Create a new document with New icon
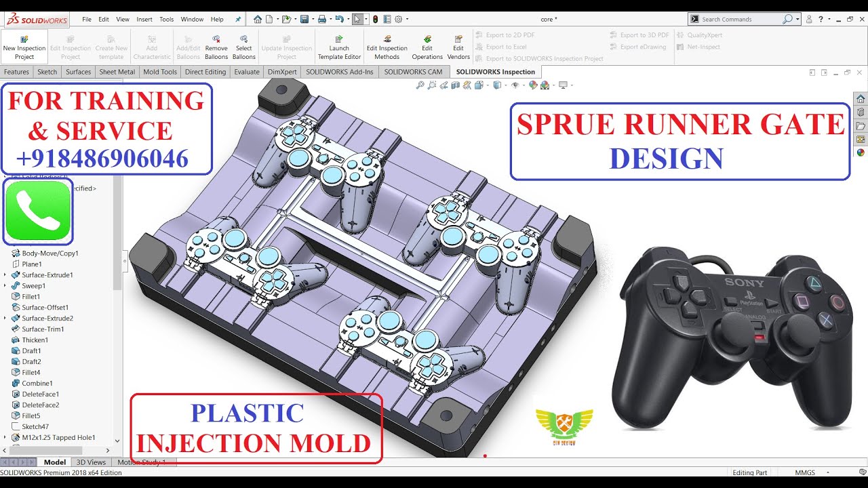The image size is (868, 488). coord(269,19)
